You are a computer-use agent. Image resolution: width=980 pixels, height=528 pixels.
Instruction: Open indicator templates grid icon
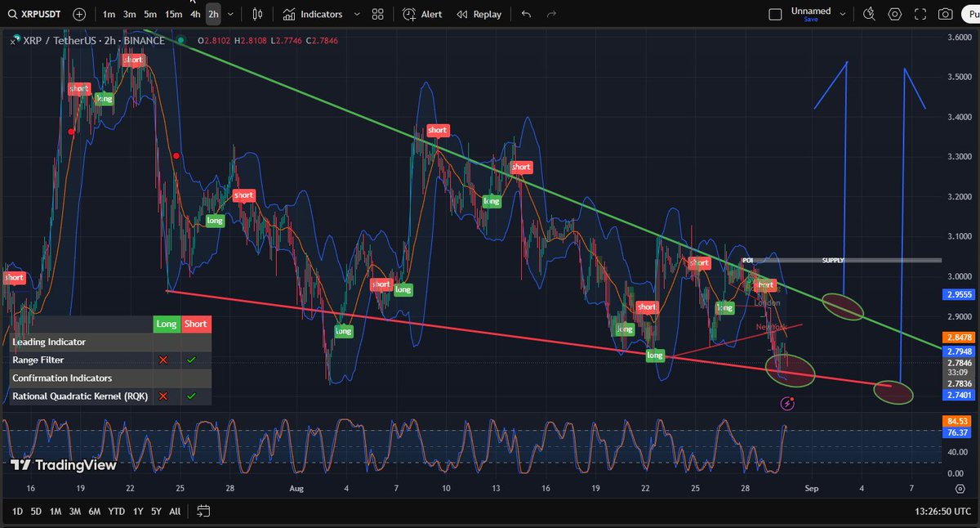(x=377, y=14)
